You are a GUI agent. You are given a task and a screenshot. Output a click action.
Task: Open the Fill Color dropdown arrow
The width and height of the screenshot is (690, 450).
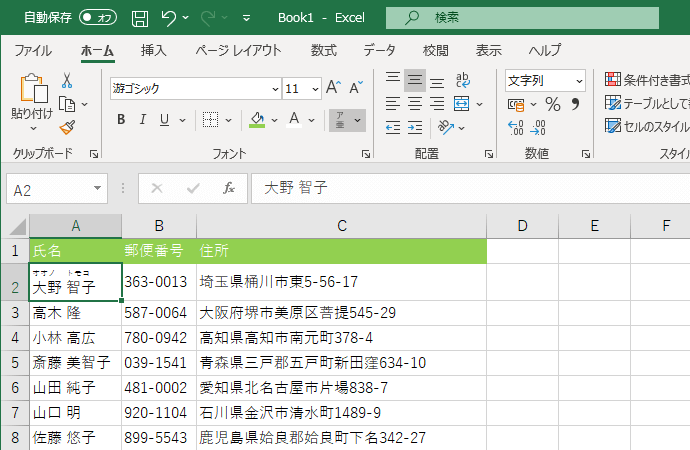pos(275,120)
